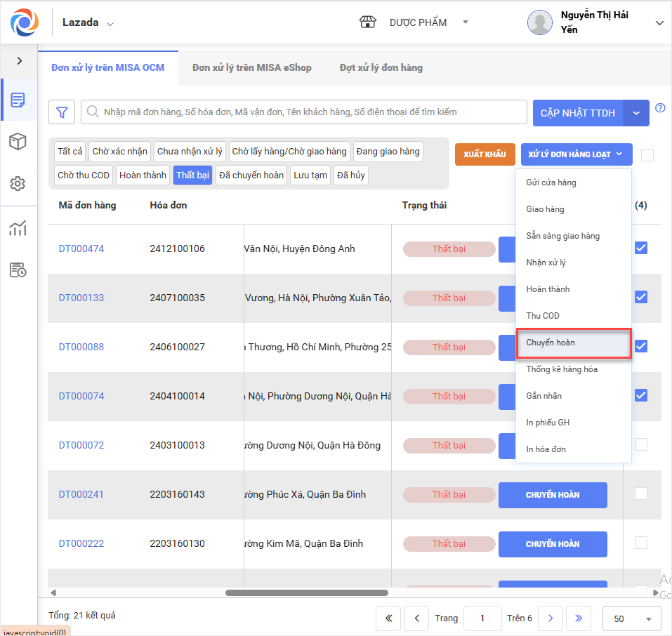The image size is (672, 636).
Task: Open order link DT000133
Action: [x=81, y=298]
